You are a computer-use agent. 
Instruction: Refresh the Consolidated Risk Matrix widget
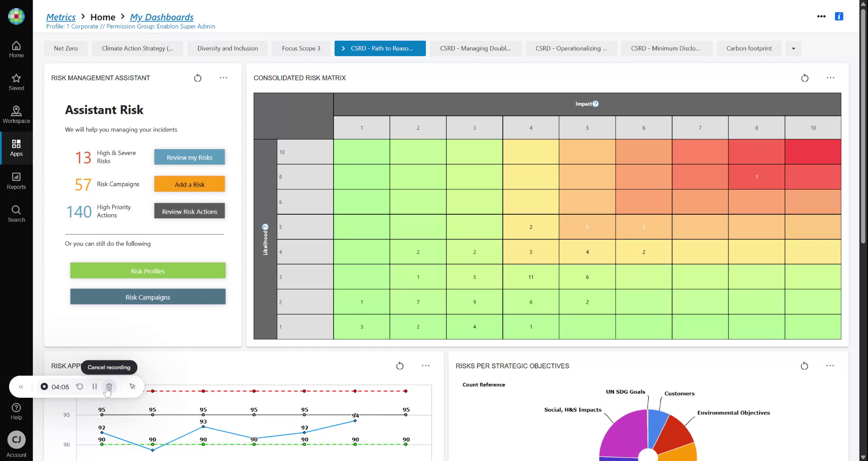pyautogui.click(x=805, y=78)
